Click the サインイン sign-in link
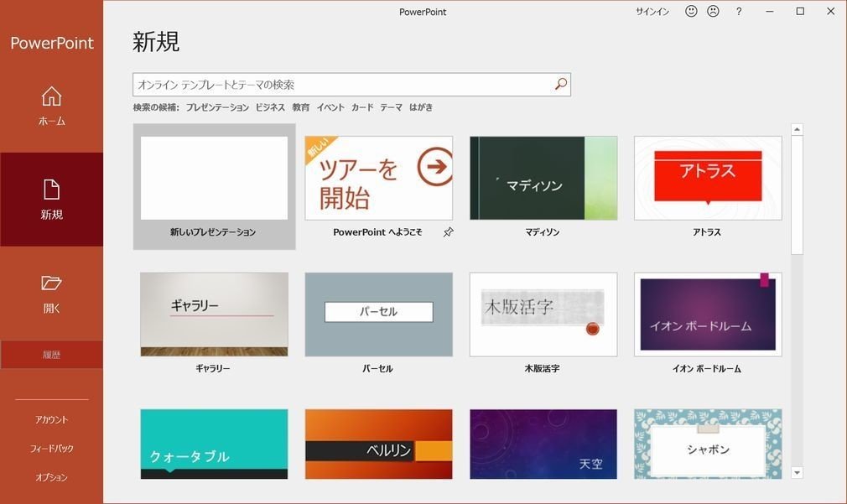The height and width of the screenshot is (504, 847). click(x=652, y=12)
